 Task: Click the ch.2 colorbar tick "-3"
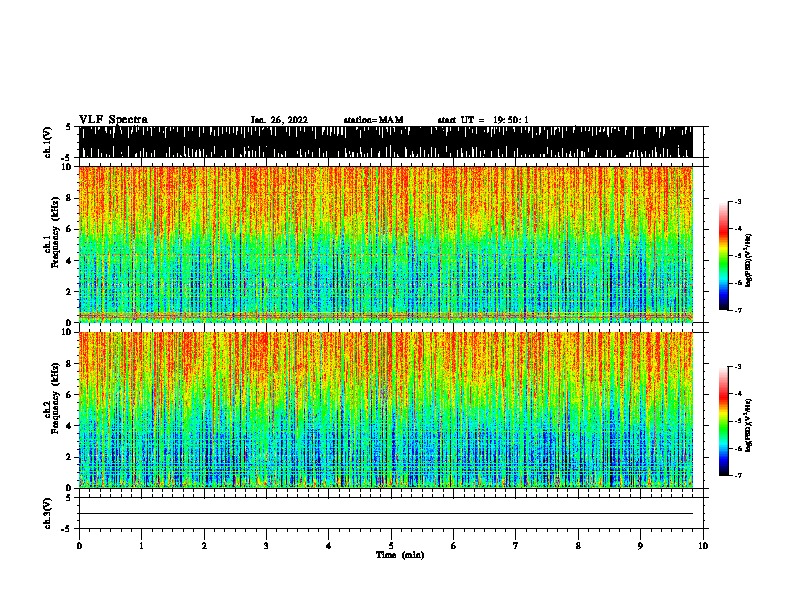[x=738, y=367]
